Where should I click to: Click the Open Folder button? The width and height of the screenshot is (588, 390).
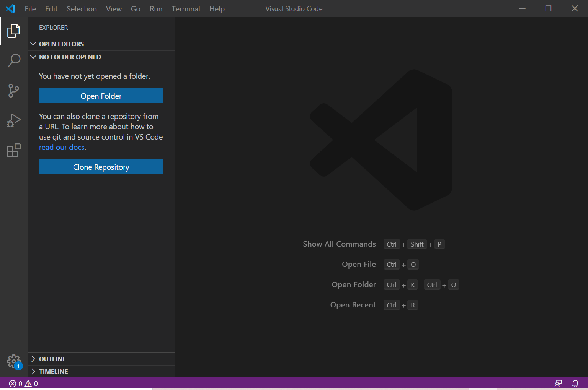[101, 96]
